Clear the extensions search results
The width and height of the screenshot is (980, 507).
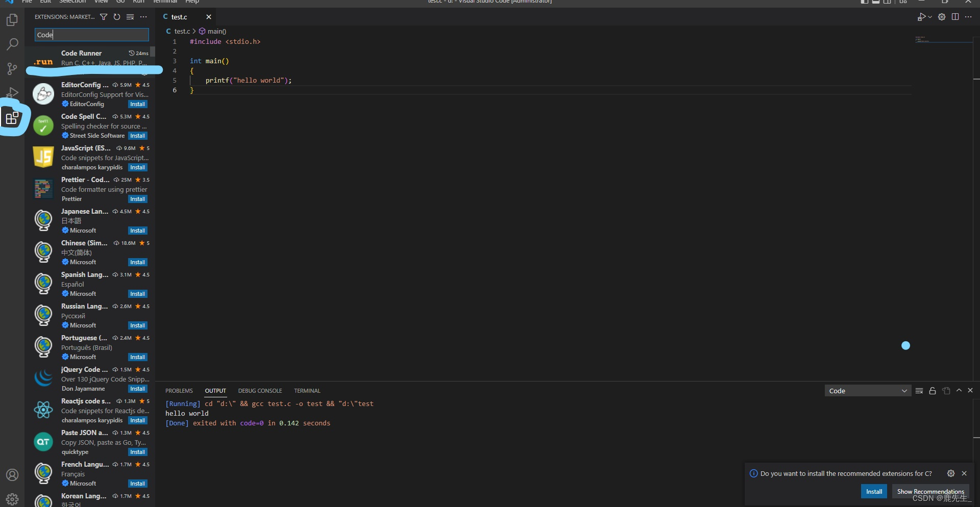[x=130, y=17]
